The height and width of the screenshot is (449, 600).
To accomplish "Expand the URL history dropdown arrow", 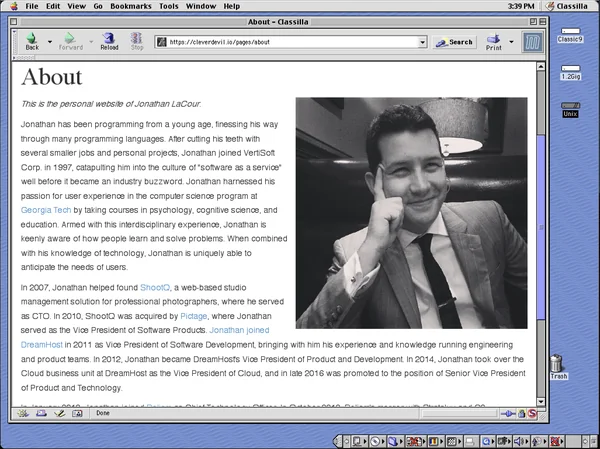I will pos(424,42).
